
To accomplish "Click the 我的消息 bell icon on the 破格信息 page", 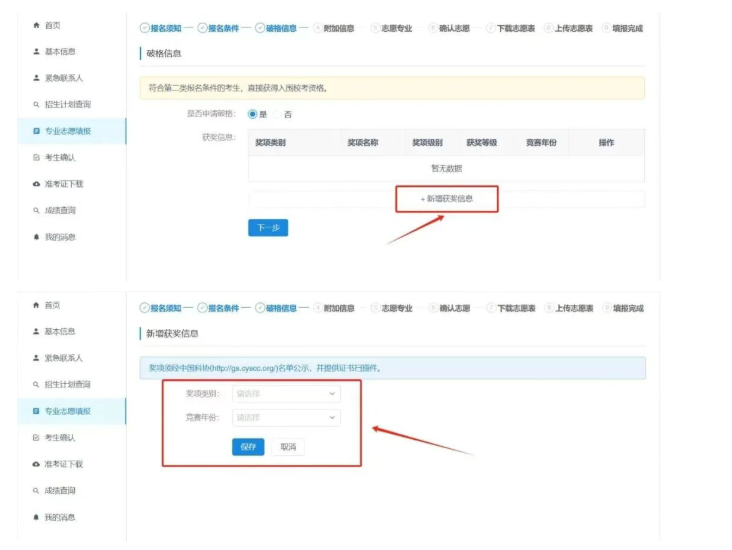I will [x=37, y=237].
